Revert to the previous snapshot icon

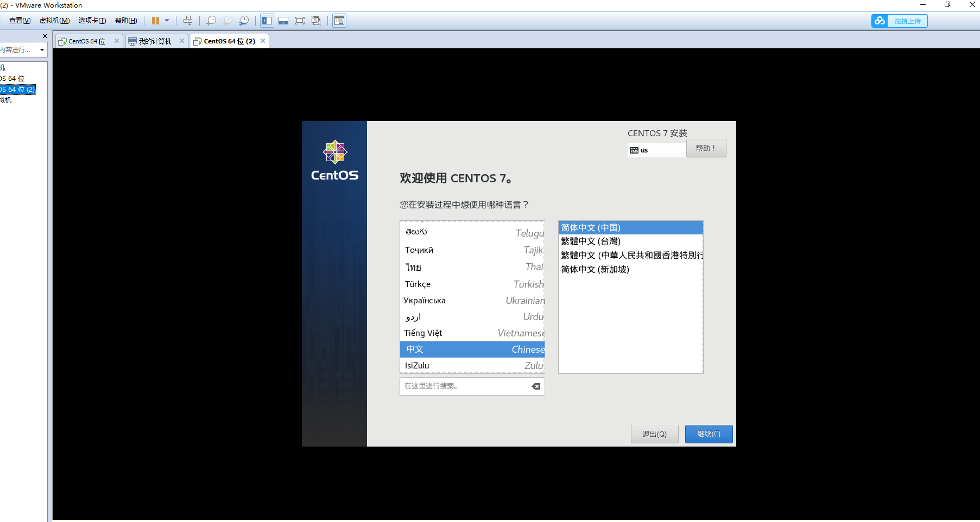pyautogui.click(x=227, y=21)
